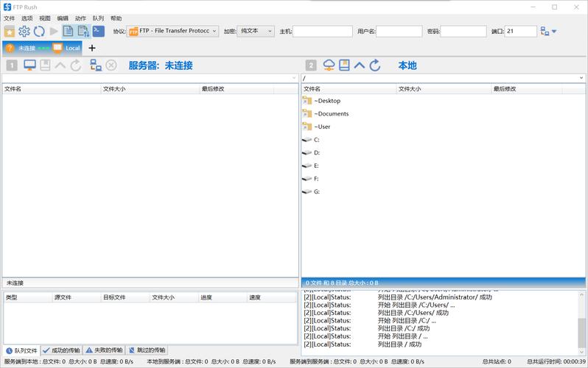The image size is (588, 368).
Task: Click the 主机 host input field
Action: point(323,31)
